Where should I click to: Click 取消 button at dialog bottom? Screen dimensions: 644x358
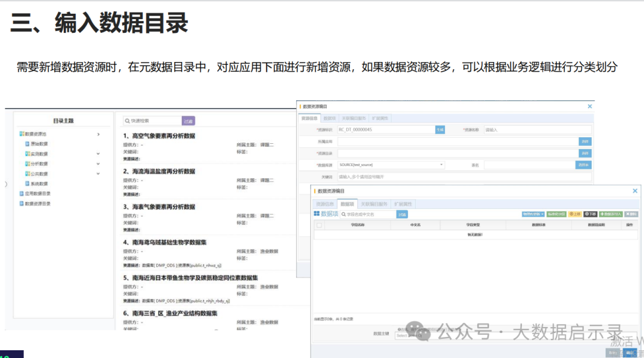tap(613, 353)
